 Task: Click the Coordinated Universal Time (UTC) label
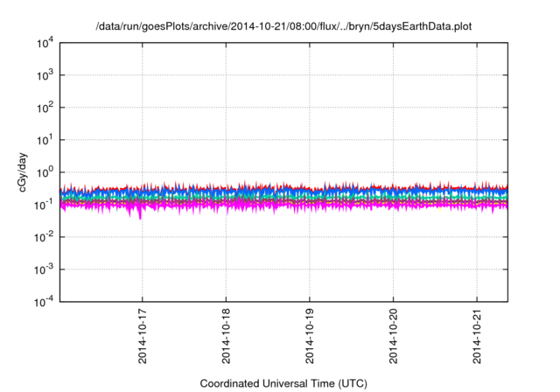coord(283,384)
